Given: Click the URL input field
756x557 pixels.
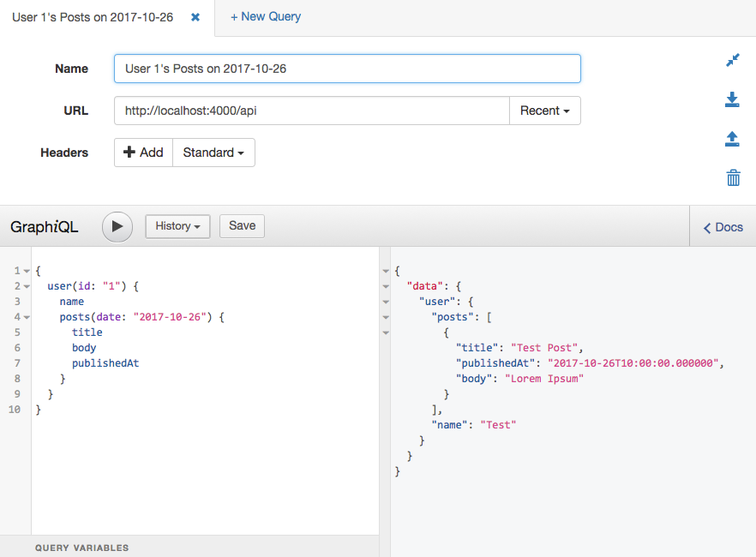Looking at the screenshot, I should (x=311, y=111).
